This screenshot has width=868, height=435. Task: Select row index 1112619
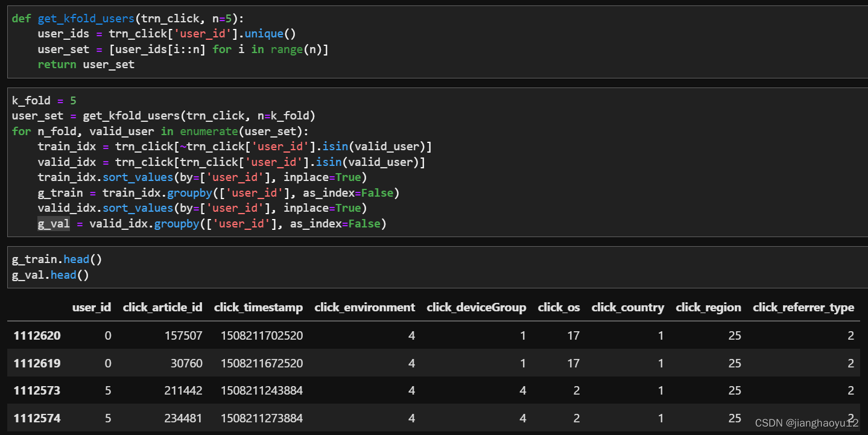coord(37,364)
